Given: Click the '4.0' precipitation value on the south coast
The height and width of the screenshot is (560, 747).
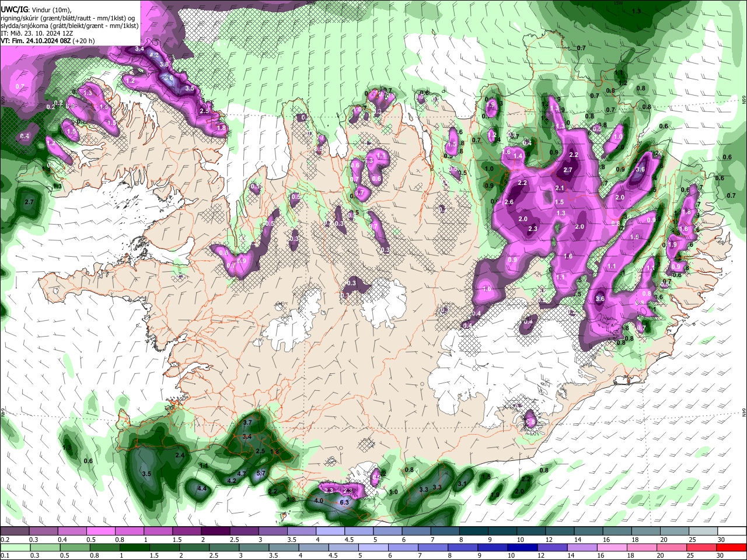Looking at the screenshot, I should coord(319,501).
